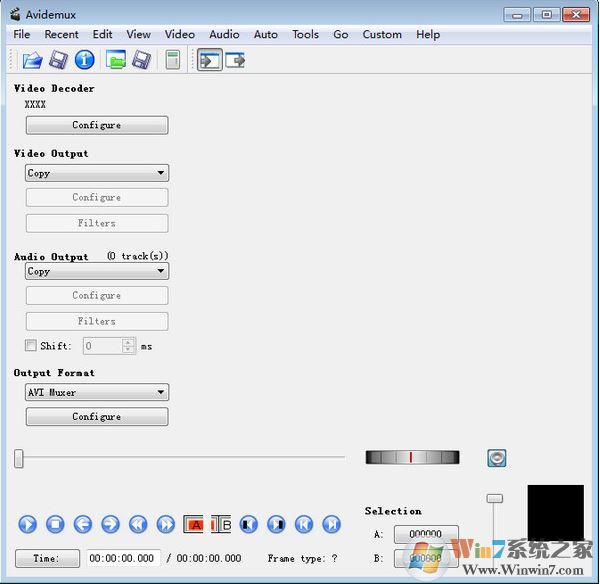Viewport: 600px width, 584px height.
Task: Expand the Audio Output Copy dropdown
Action: [97, 271]
